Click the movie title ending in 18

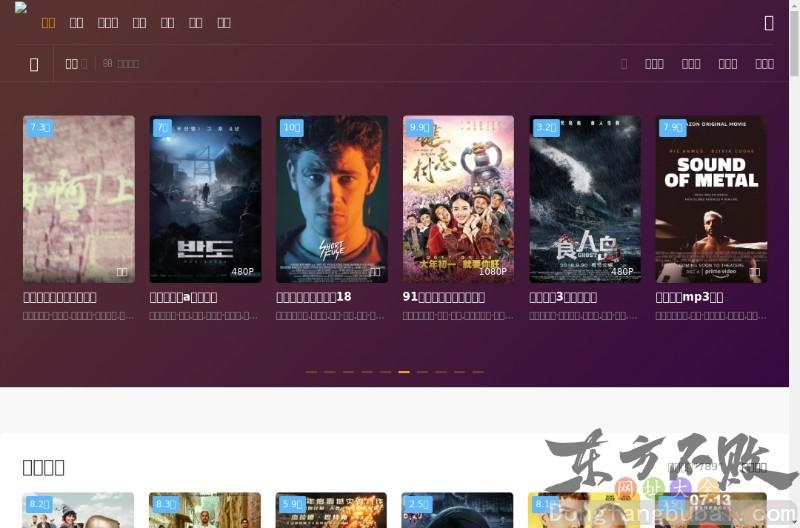314,297
